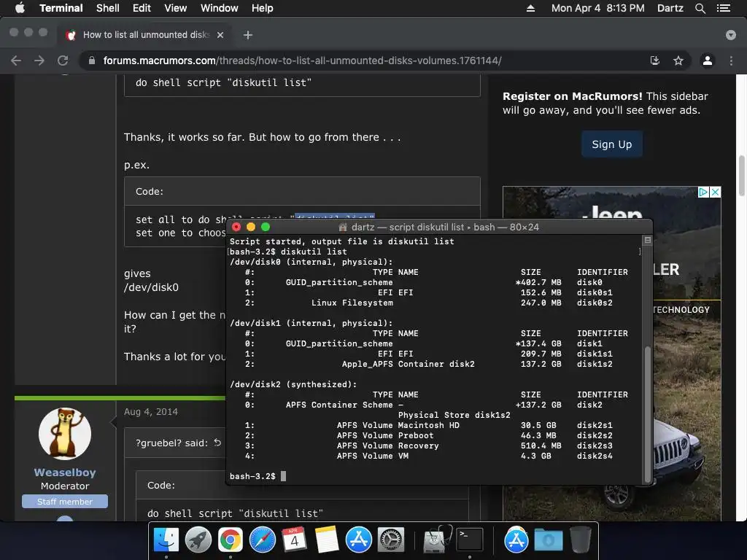
Task: Open the Help menu
Action: (263, 8)
